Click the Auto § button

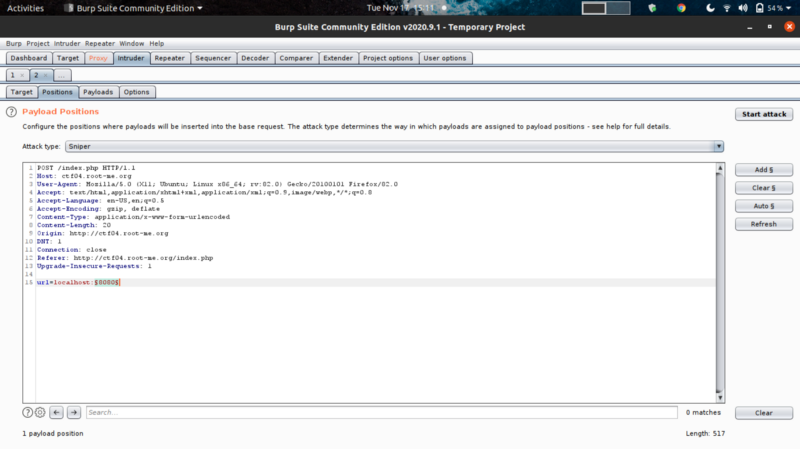(764, 206)
